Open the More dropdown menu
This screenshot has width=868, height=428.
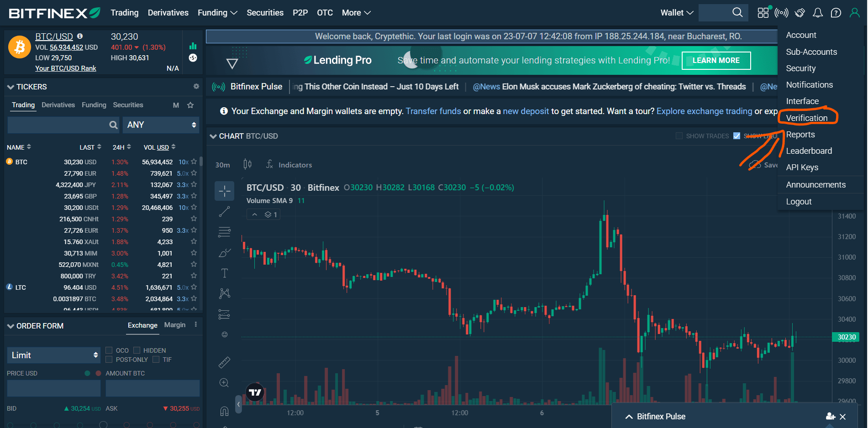click(356, 13)
